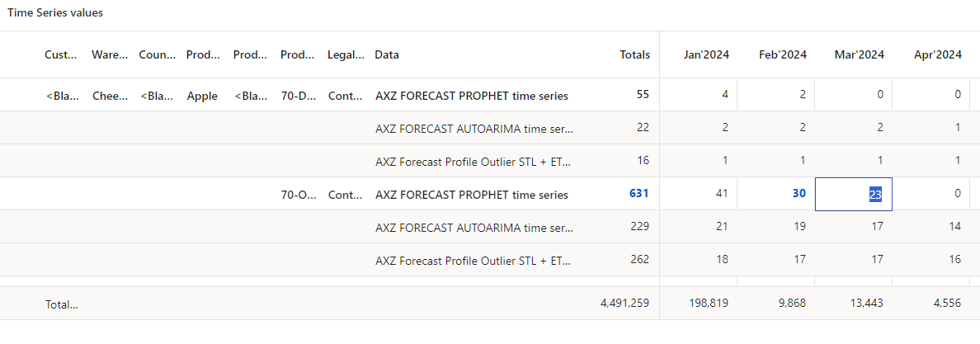Image resolution: width=980 pixels, height=344 pixels.
Task: Click the Totals column header
Action: [634, 54]
